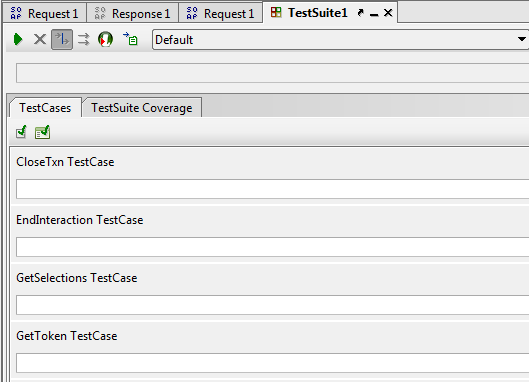Viewport: 529px width, 382px height.
Task: Select the CloseTxn TestCase entry
Action: [x=65, y=162]
